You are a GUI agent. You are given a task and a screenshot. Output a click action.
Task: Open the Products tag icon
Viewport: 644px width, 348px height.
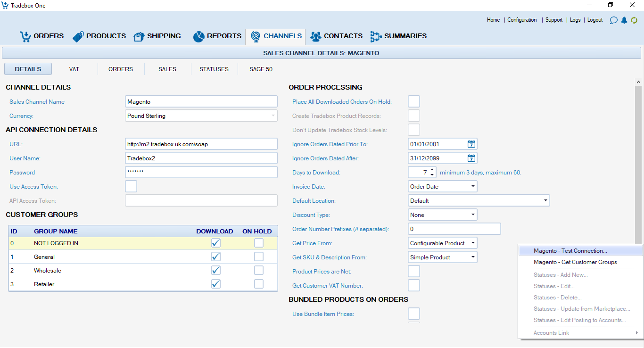click(78, 37)
